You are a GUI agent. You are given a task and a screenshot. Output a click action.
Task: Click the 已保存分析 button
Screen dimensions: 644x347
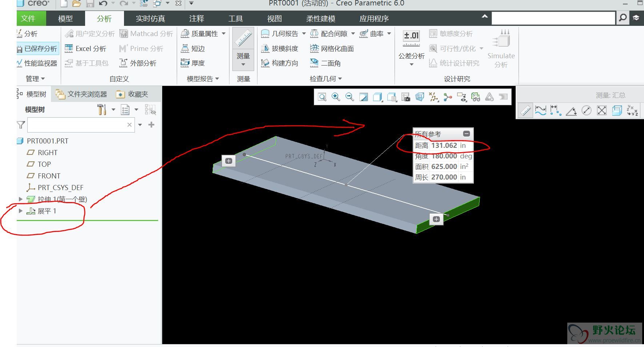tap(37, 48)
